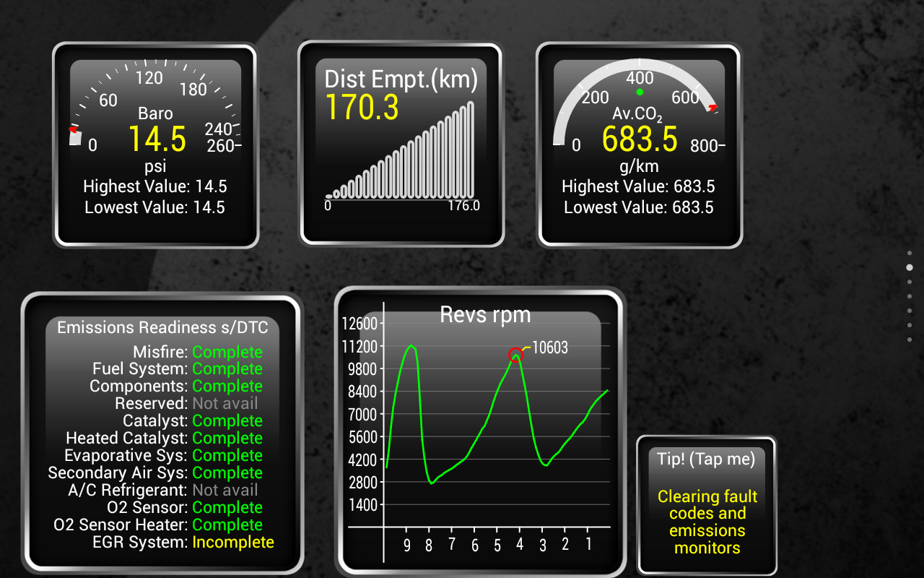Viewport: 924px width, 578px height.
Task: Select the 10603 peak value label
Action: point(550,348)
